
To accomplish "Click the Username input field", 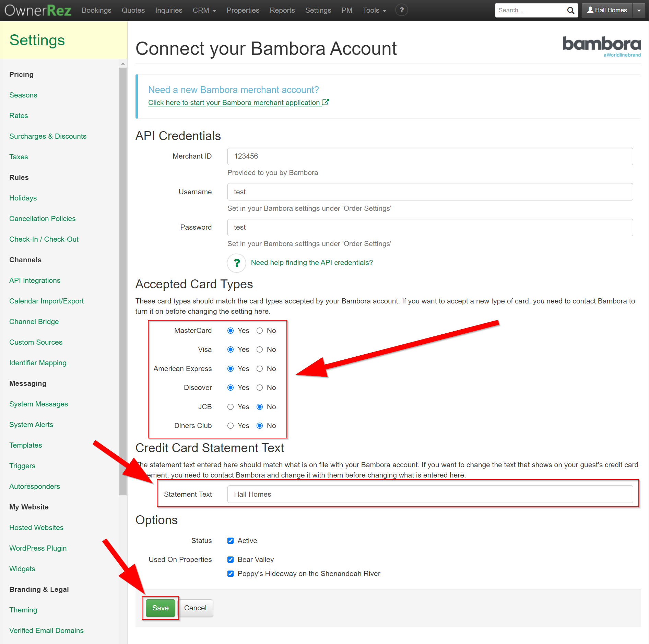I will tap(430, 192).
